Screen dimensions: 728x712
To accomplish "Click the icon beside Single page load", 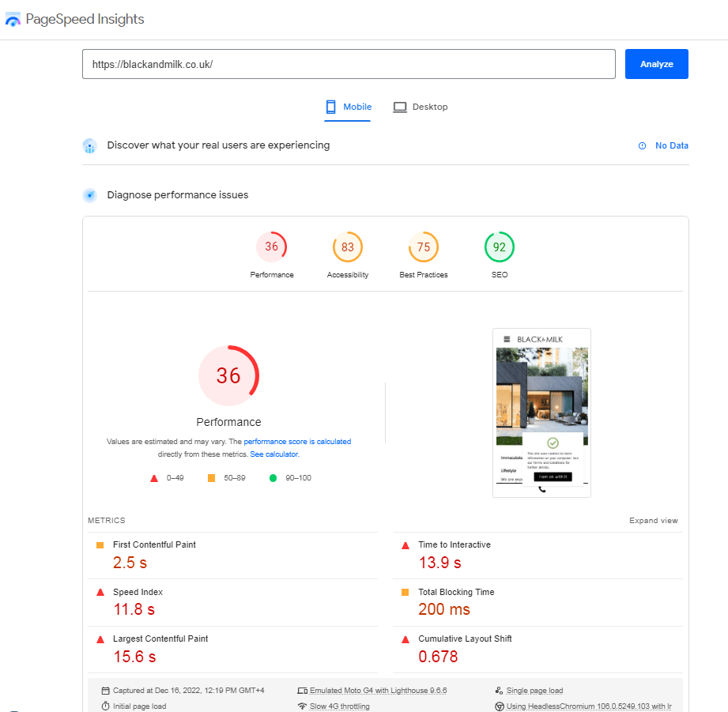I will [x=499, y=691].
